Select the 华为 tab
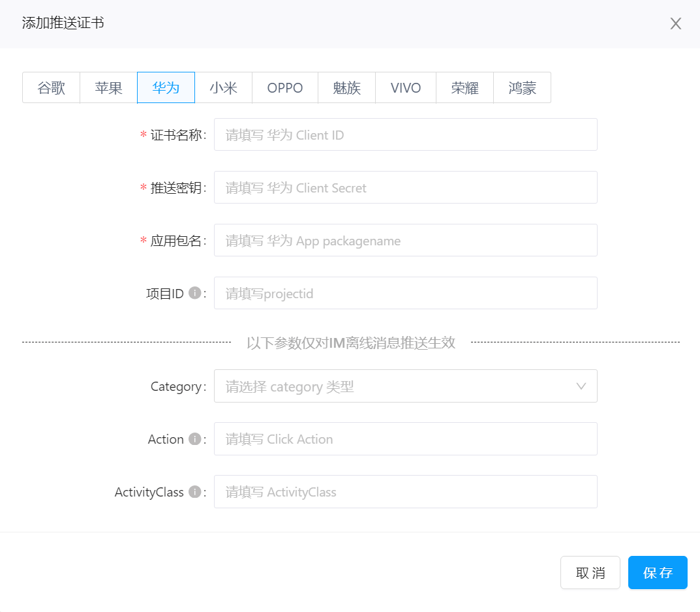Image resolution: width=700 pixels, height=612 pixels. [166, 88]
